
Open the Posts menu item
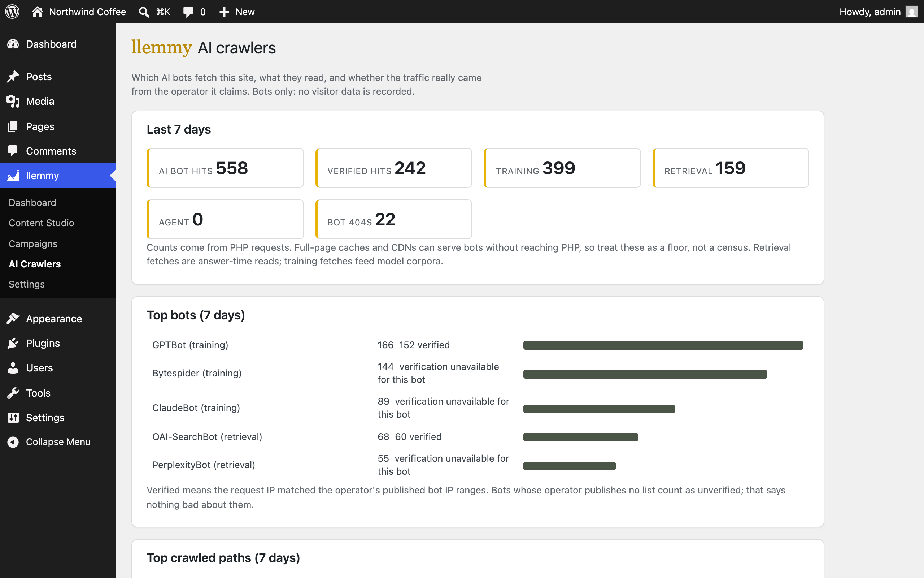[x=58, y=77]
